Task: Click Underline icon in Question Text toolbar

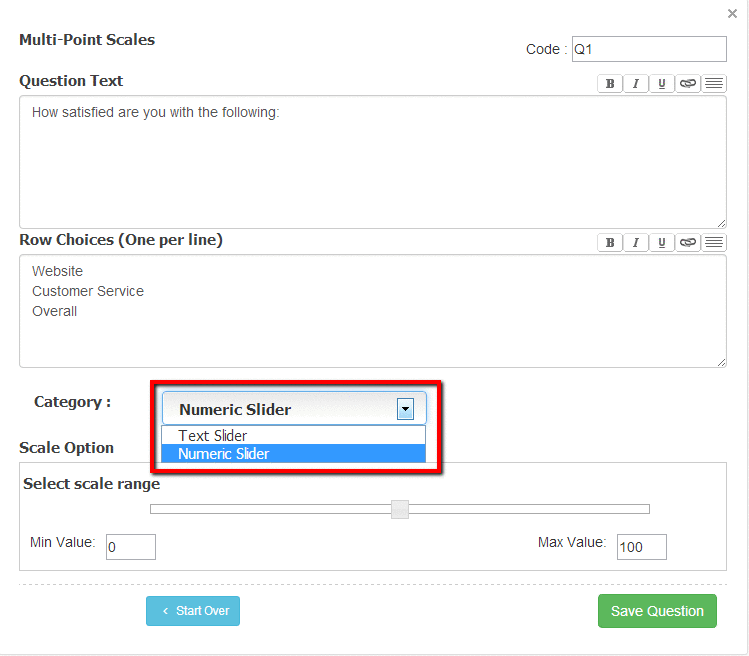Action: click(662, 84)
